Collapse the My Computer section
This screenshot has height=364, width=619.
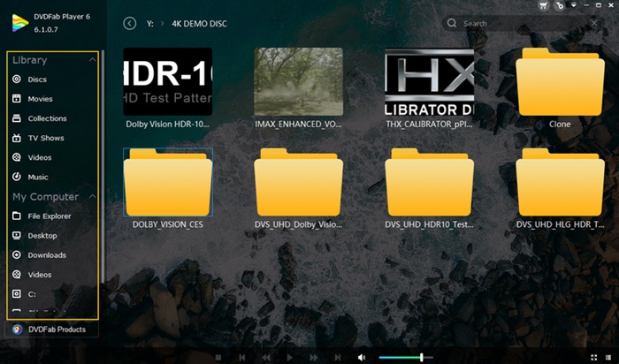click(92, 196)
